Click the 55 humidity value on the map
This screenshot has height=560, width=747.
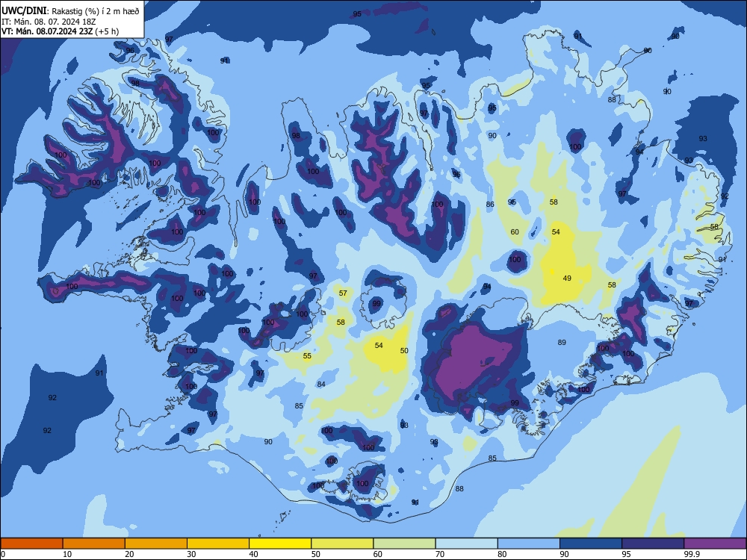[307, 355]
